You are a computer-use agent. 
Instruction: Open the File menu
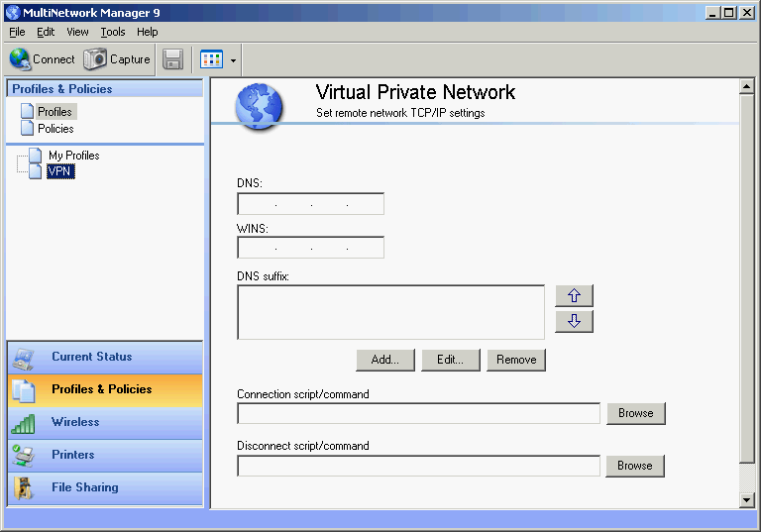pyautogui.click(x=17, y=32)
